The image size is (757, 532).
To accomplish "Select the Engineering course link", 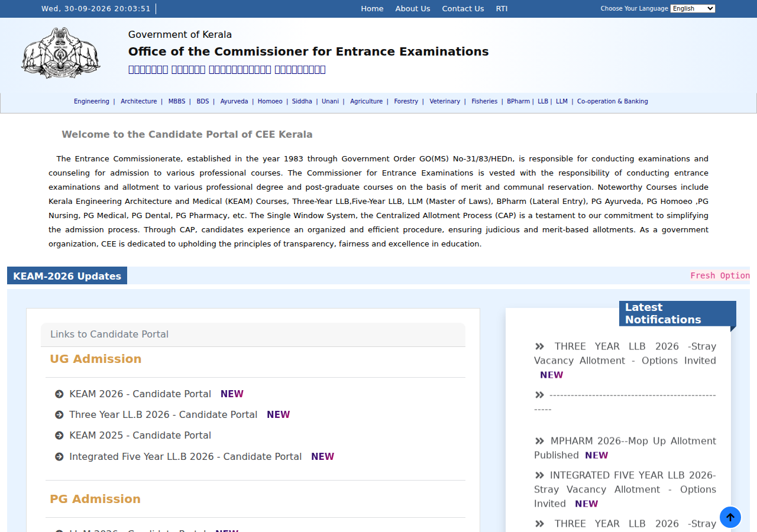I will [92, 102].
